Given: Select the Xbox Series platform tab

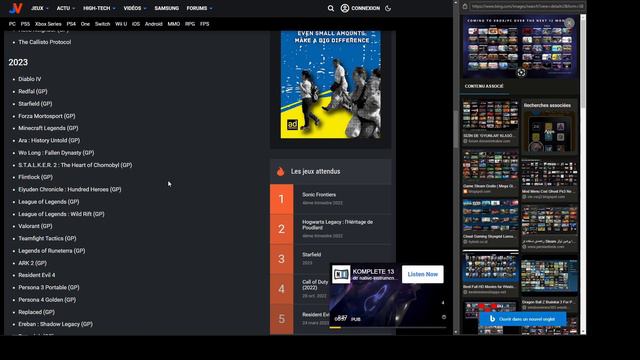Looking at the screenshot, I should [48, 24].
